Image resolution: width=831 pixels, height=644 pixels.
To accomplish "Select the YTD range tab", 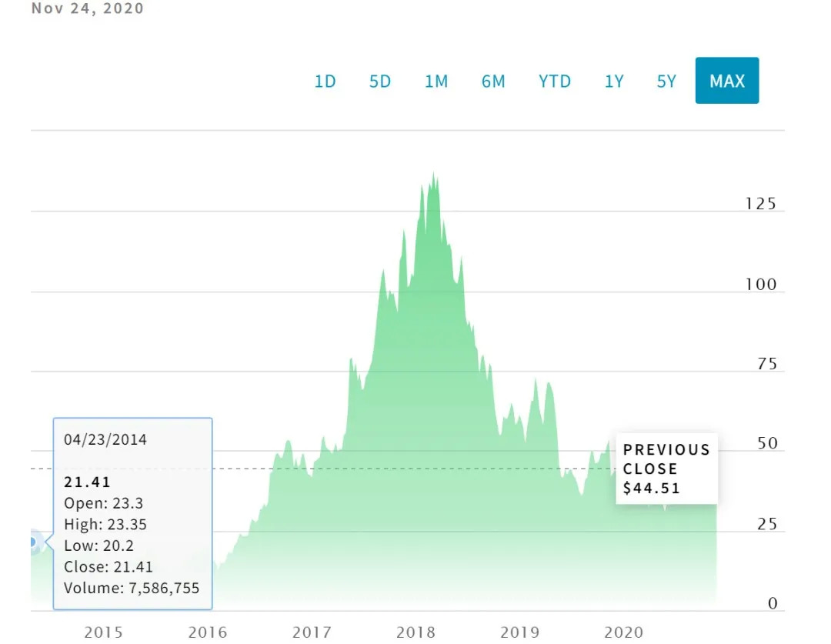I will [x=555, y=81].
